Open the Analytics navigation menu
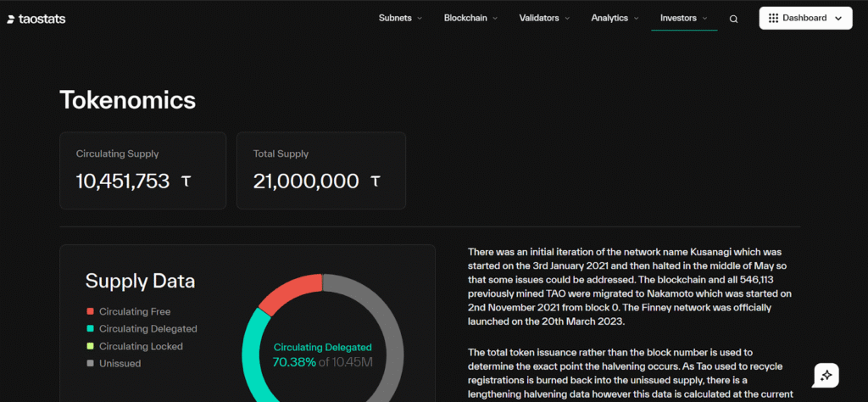The width and height of the screenshot is (868, 402). (615, 18)
